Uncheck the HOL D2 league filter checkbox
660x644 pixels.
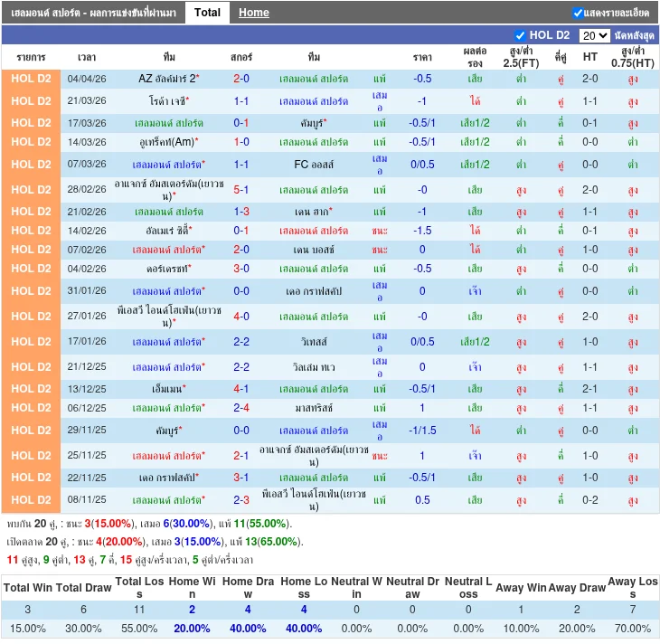(x=520, y=35)
